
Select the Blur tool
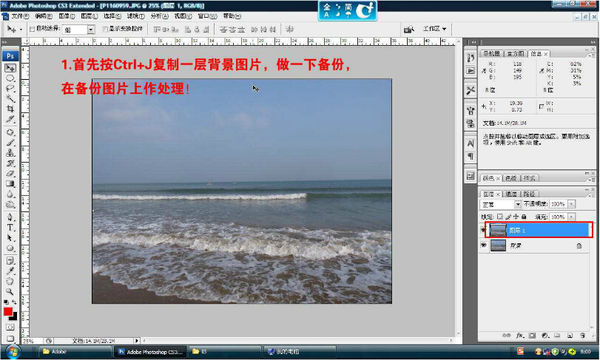coord(10,194)
